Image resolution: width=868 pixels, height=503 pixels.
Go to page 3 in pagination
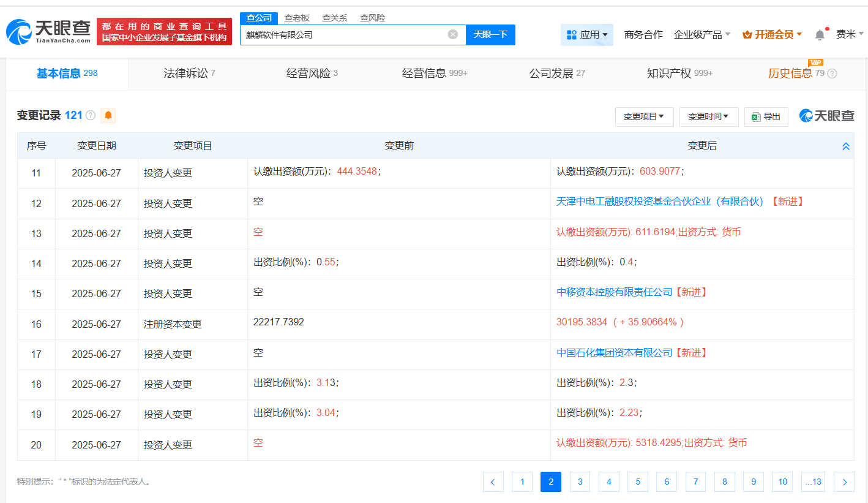(x=580, y=482)
